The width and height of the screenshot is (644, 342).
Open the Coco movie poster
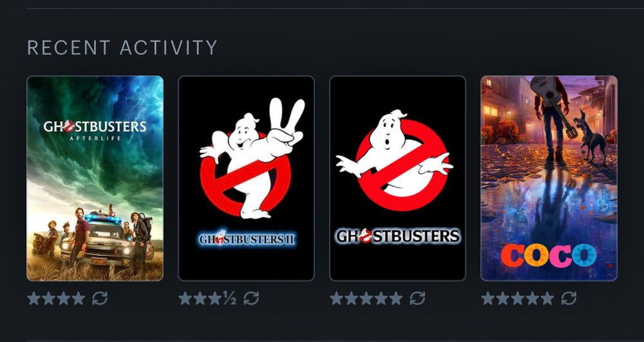(x=549, y=178)
